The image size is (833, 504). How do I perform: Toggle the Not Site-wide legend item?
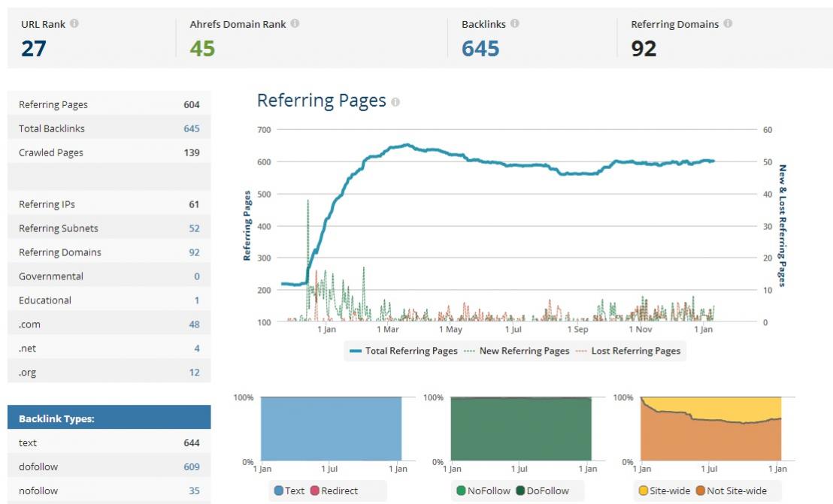730,490
